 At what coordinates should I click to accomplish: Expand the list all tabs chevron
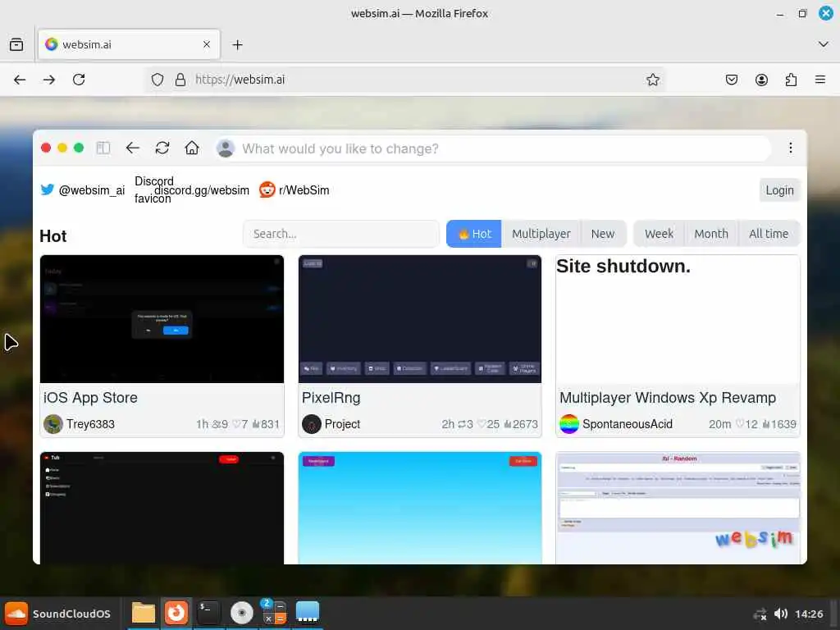tap(824, 44)
